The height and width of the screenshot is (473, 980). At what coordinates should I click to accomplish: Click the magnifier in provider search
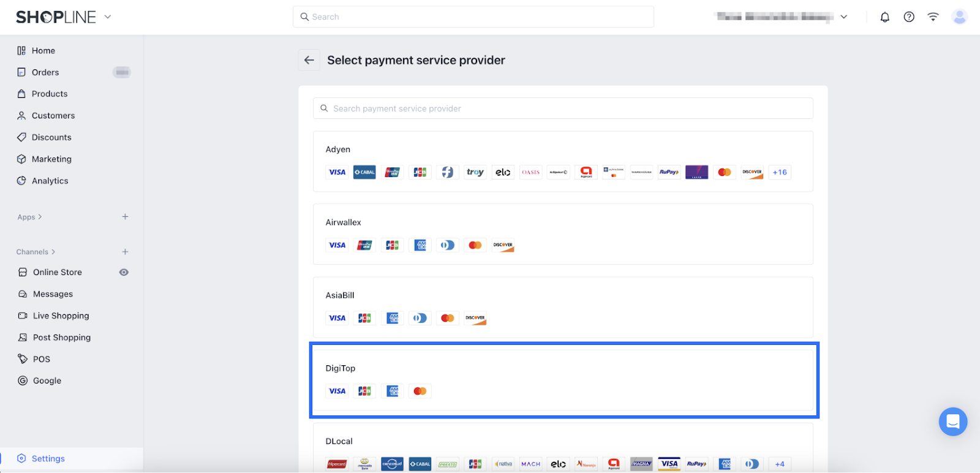click(x=324, y=108)
